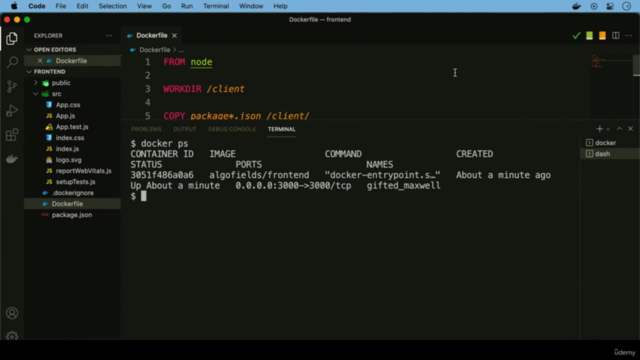Open the Code application menu
Viewport: 640px width, 360px height.
pyautogui.click(x=37, y=6)
